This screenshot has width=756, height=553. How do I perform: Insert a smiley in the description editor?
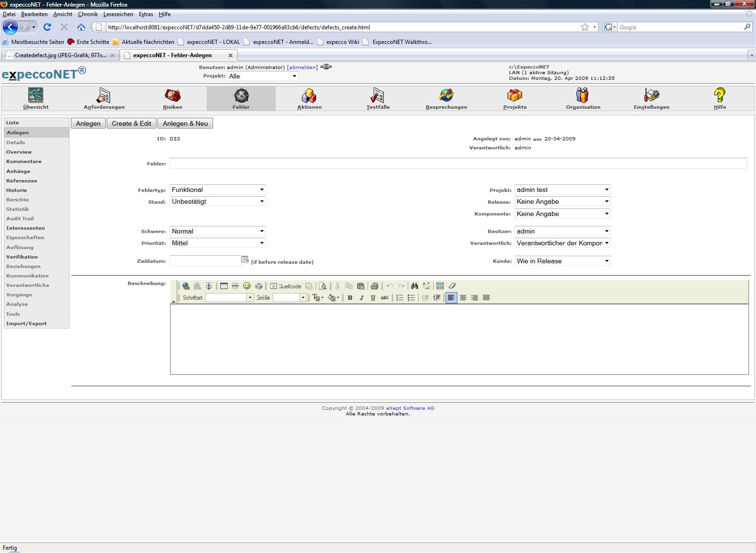tap(247, 286)
